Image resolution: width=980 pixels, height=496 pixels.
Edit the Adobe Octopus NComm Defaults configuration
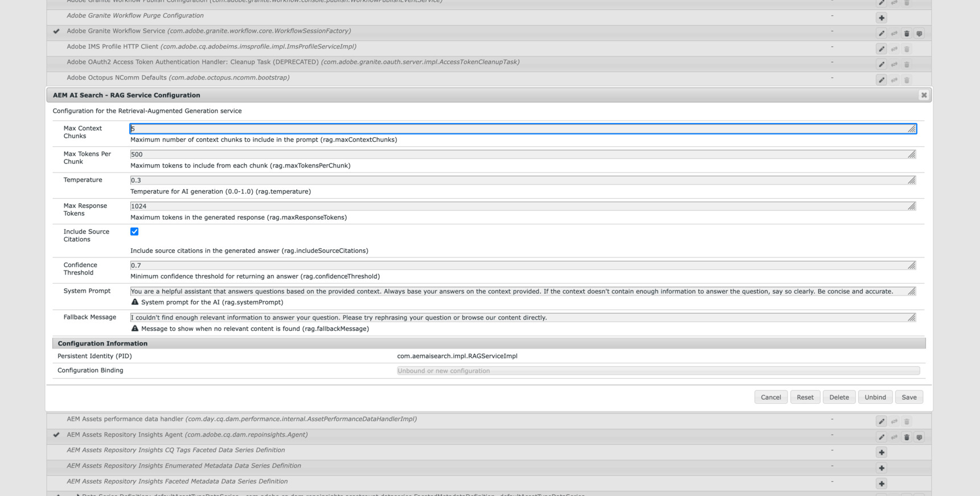coord(881,80)
